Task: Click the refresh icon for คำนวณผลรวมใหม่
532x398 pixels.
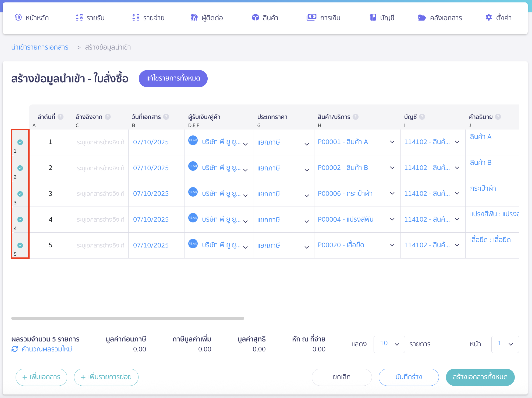Action: tap(15, 349)
